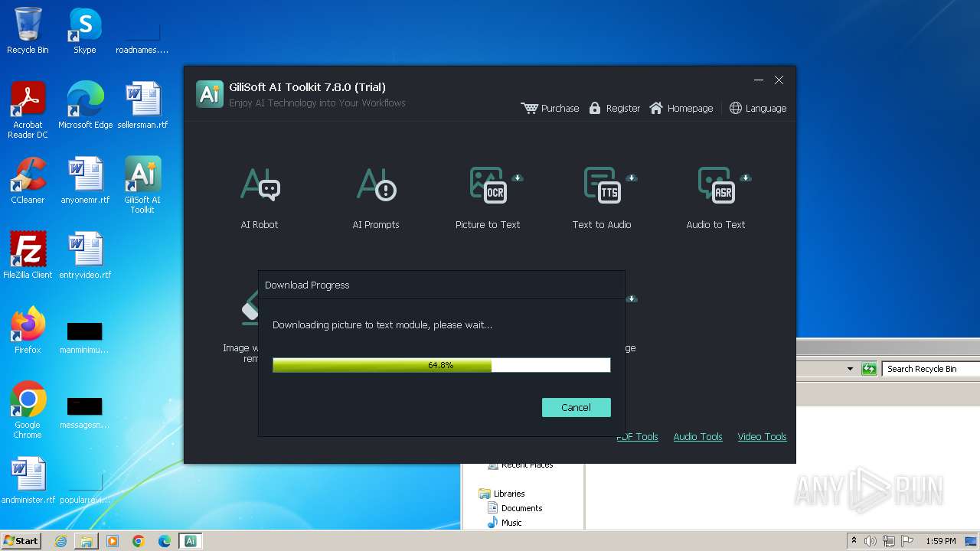Select the sellersman.rtf desktop file

(x=142, y=106)
